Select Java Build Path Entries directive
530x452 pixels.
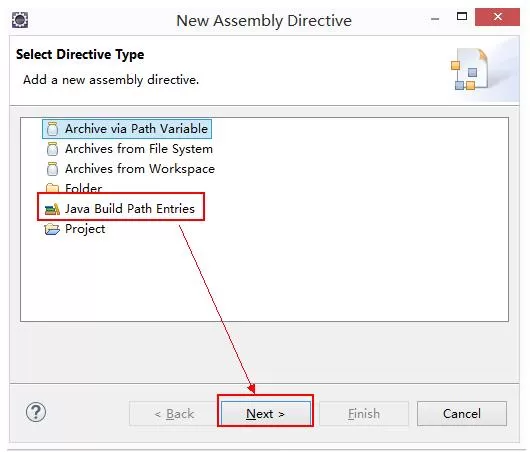click(x=121, y=209)
